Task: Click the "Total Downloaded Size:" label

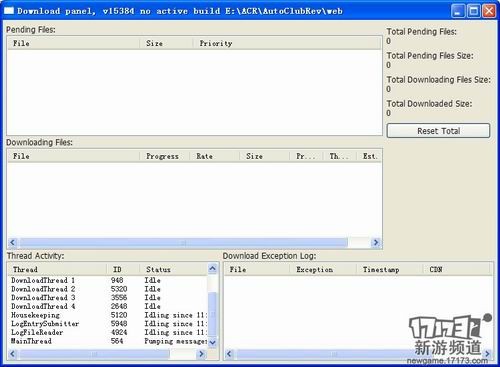Action: tap(429, 104)
